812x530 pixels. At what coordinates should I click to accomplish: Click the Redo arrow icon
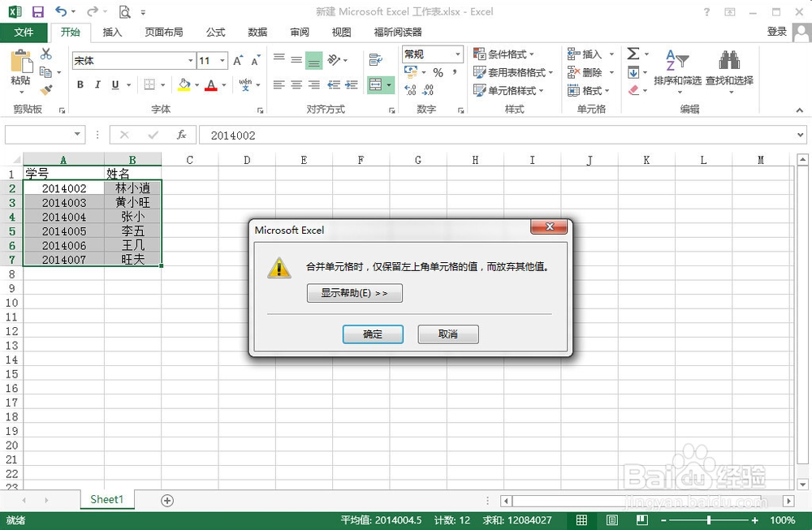tap(93, 11)
